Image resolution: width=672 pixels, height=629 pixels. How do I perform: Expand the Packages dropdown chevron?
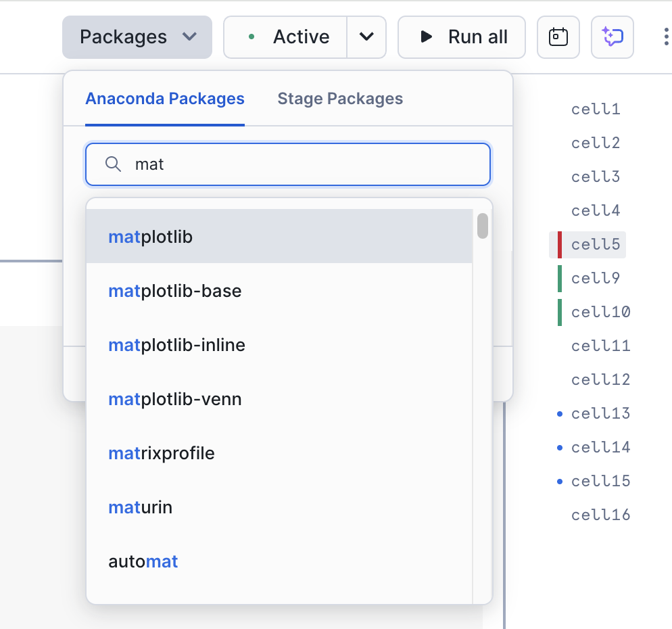coord(190,37)
